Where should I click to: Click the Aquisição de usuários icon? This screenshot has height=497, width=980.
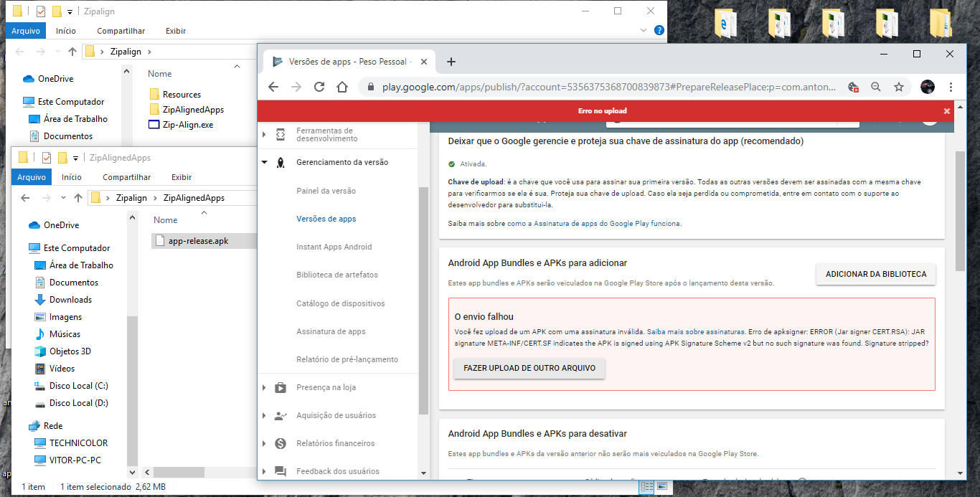pyautogui.click(x=281, y=415)
